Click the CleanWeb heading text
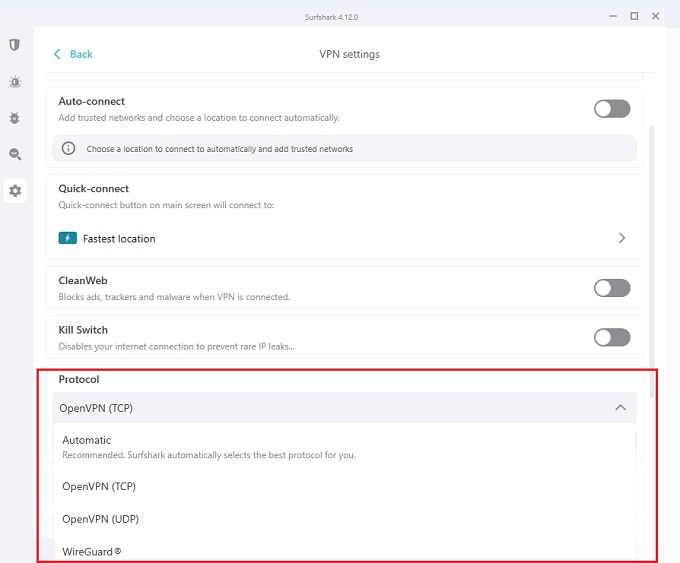The height and width of the screenshot is (563, 680). click(x=83, y=281)
